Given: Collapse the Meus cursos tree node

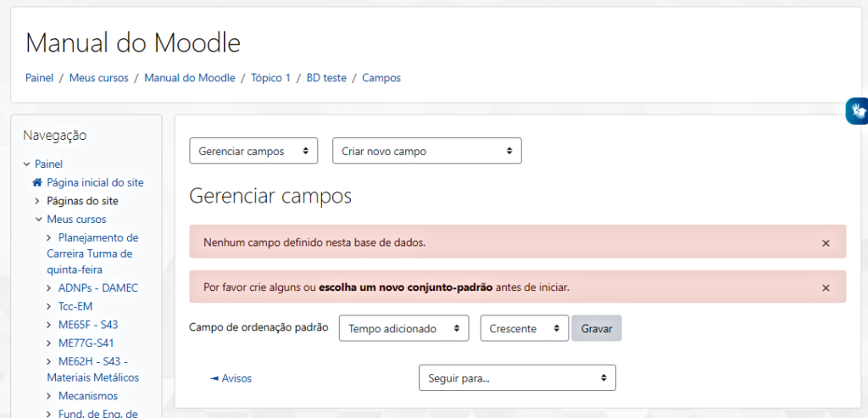Looking at the screenshot, I should (x=38, y=220).
